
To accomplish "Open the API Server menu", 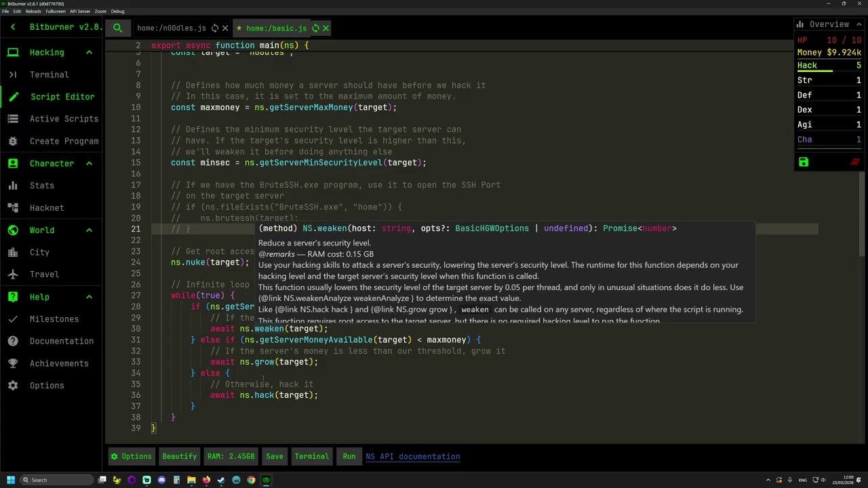I will (x=80, y=12).
